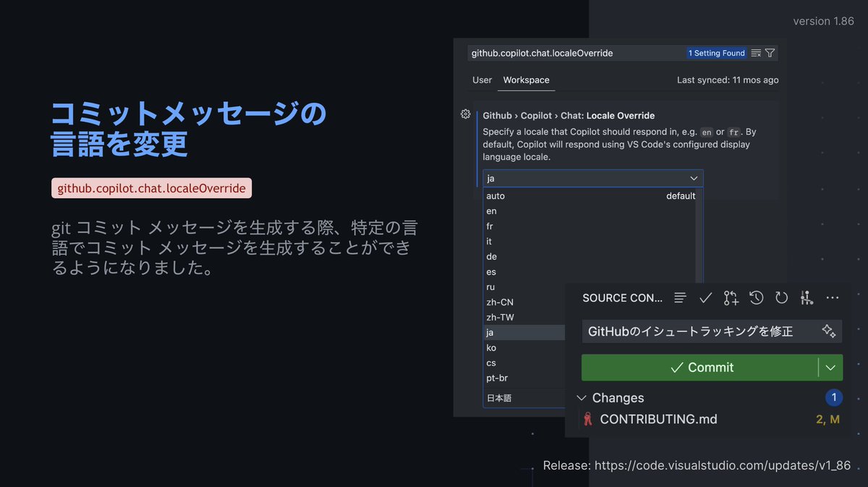868x487 pixels.
Task: Switch Source Control to tree view
Action: (x=680, y=297)
